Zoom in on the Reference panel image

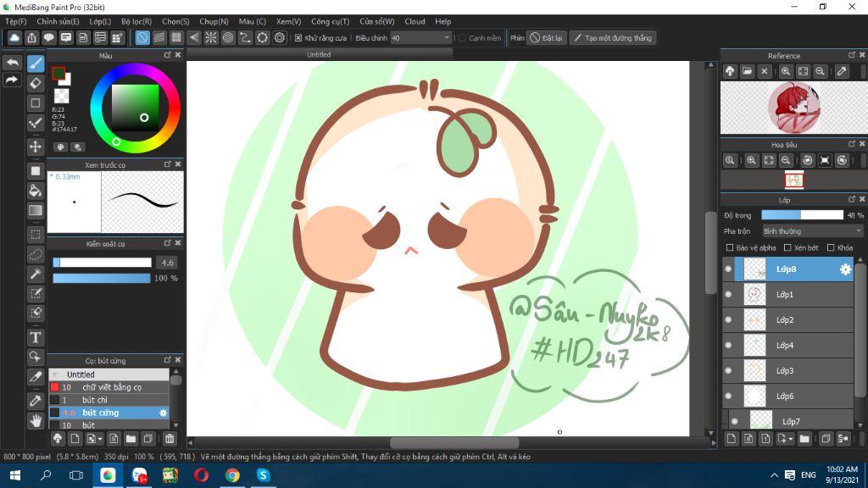point(786,71)
